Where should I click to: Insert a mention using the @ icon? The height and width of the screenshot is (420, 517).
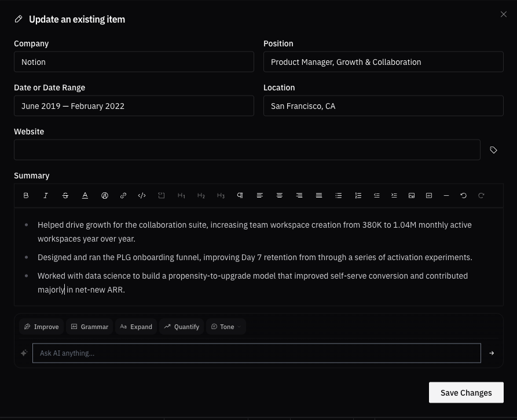tap(105, 195)
